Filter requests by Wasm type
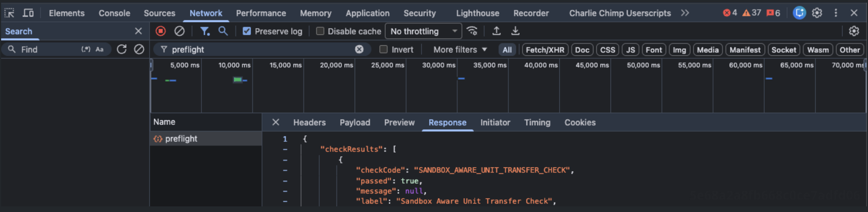This screenshot has height=212, width=868. 818,50
